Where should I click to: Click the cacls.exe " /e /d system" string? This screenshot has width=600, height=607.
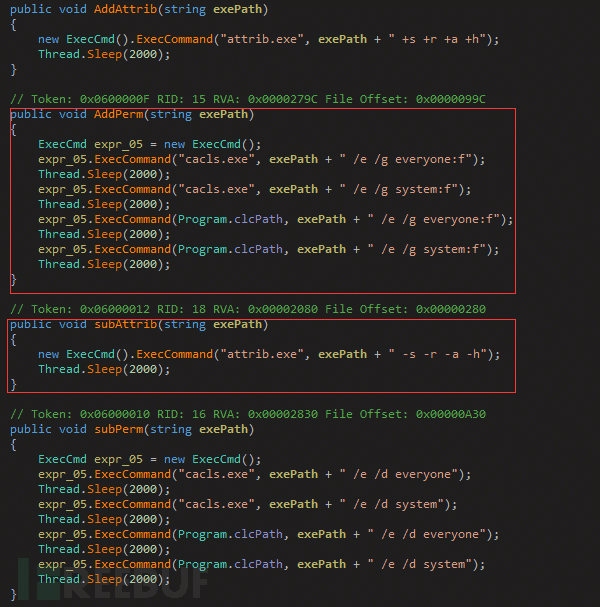tap(392, 504)
